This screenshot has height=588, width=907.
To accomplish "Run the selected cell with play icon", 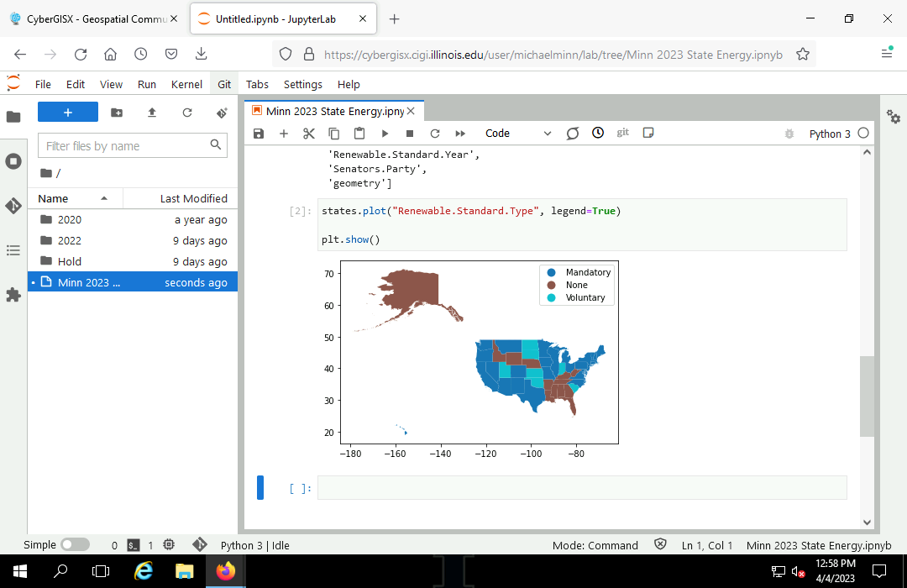I will pos(385,134).
